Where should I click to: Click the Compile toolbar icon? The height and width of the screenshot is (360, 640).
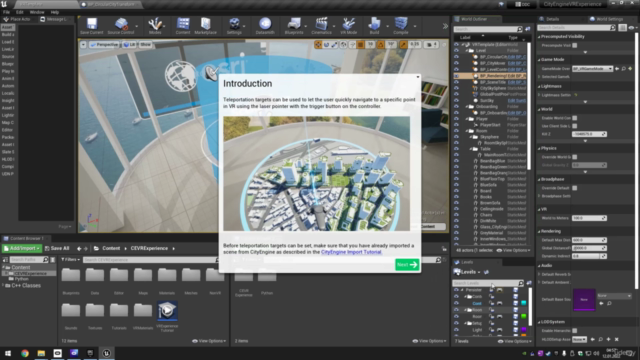click(x=401, y=26)
